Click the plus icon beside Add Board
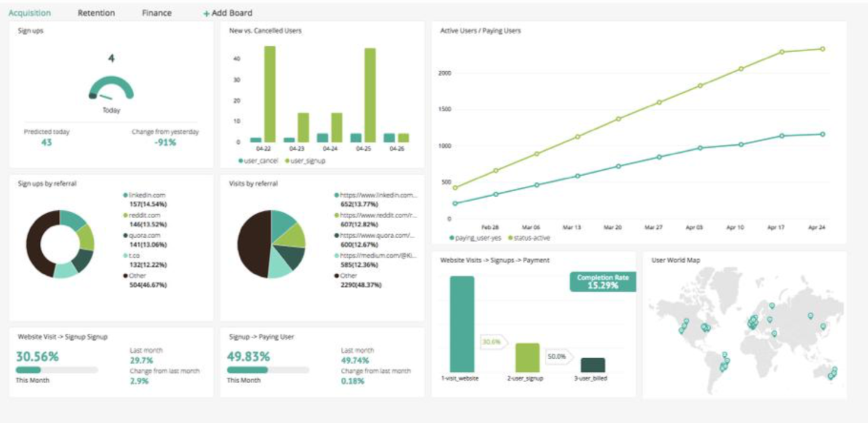The height and width of the screenshot is (423, 868). (x=206, y=14)
